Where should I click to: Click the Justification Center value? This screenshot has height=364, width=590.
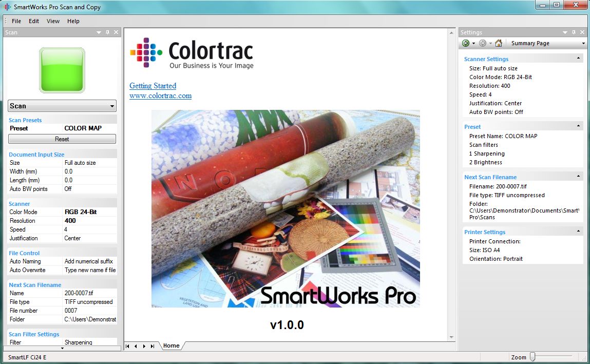coord(72,238)
